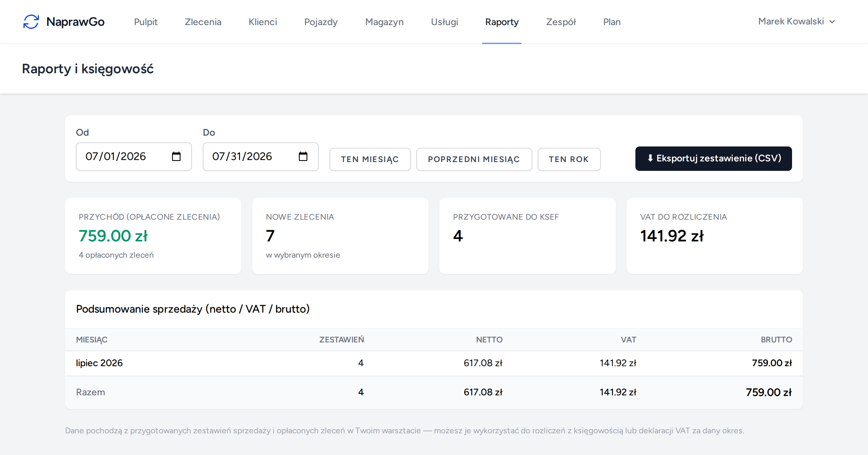Image resolution: width=868 pixels, height=455 pixels.
Task: Choose Poprzedni miesiąc range
Action: (474, 159)
